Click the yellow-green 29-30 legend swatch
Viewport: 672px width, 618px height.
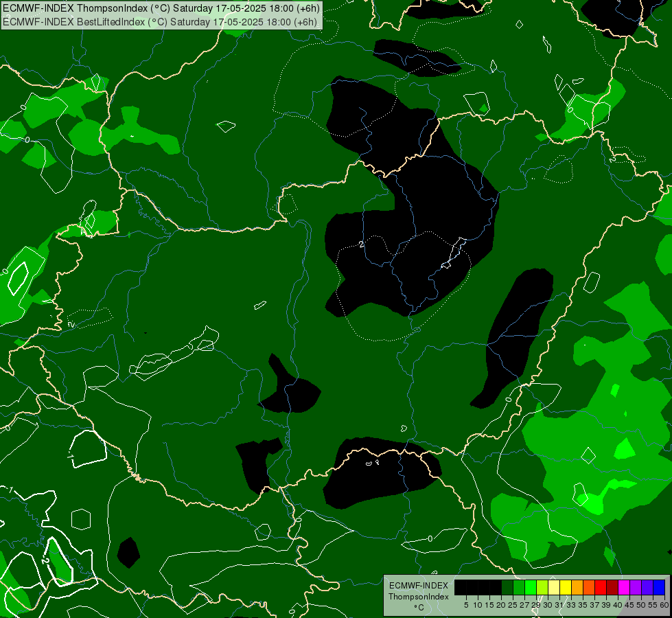(542, 587)
